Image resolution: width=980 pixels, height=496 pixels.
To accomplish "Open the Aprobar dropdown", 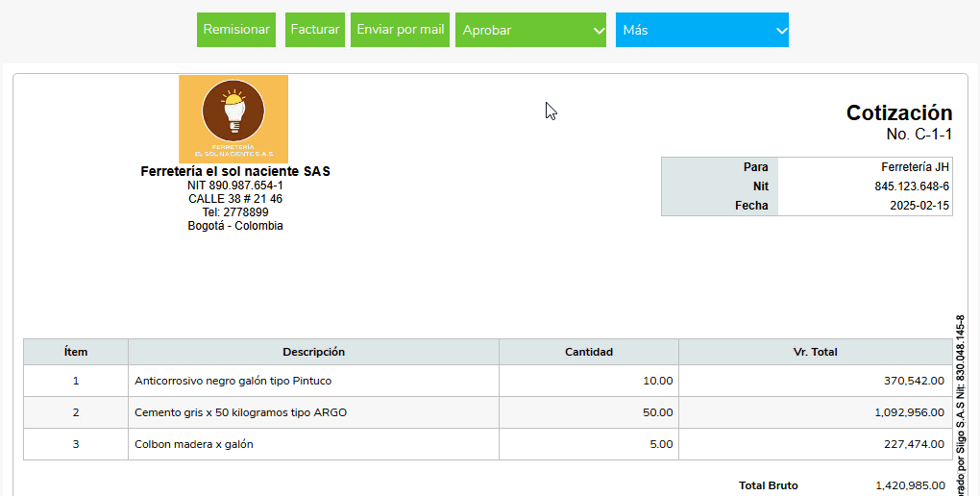I will 530,30.
